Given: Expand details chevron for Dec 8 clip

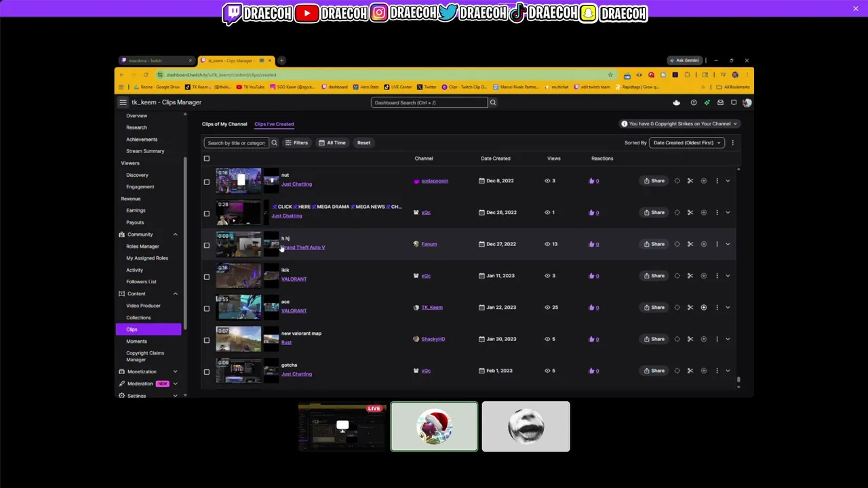Looking at the screenshot, I should (728, 181).
